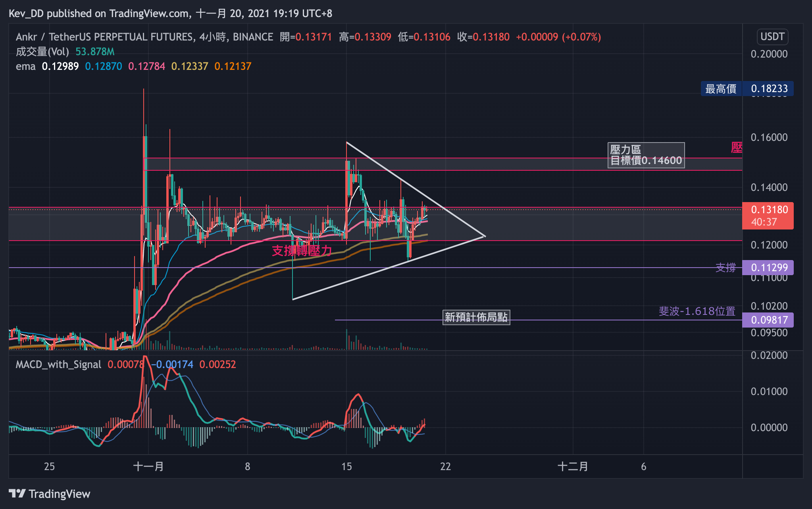Click the 成交量(Vol) indicator label
Screen dimensions: 812x509
click(42, 52)
